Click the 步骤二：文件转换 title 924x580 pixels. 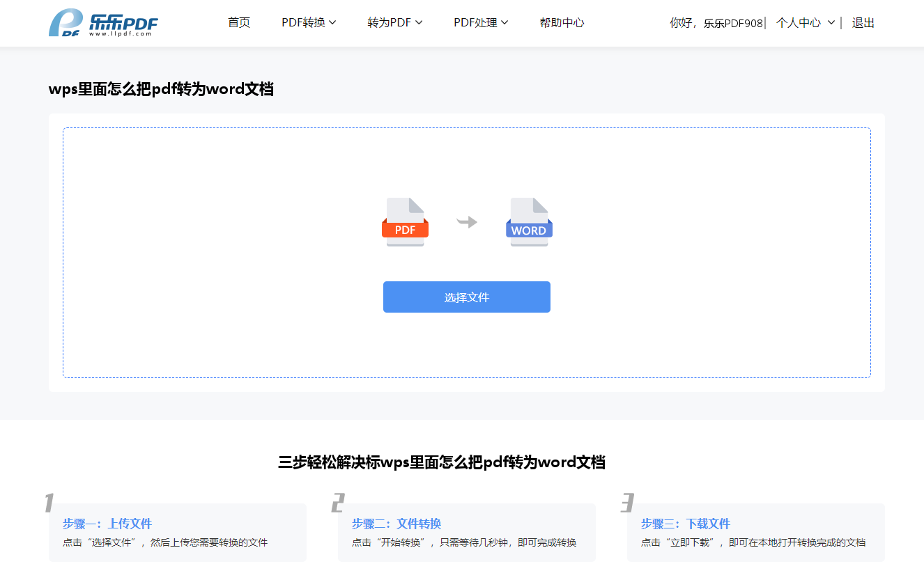point(396,524)
